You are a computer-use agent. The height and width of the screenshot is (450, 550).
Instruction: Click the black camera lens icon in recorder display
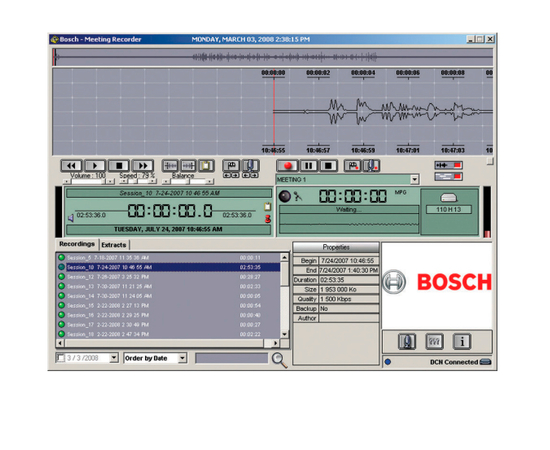click(284, 196)
